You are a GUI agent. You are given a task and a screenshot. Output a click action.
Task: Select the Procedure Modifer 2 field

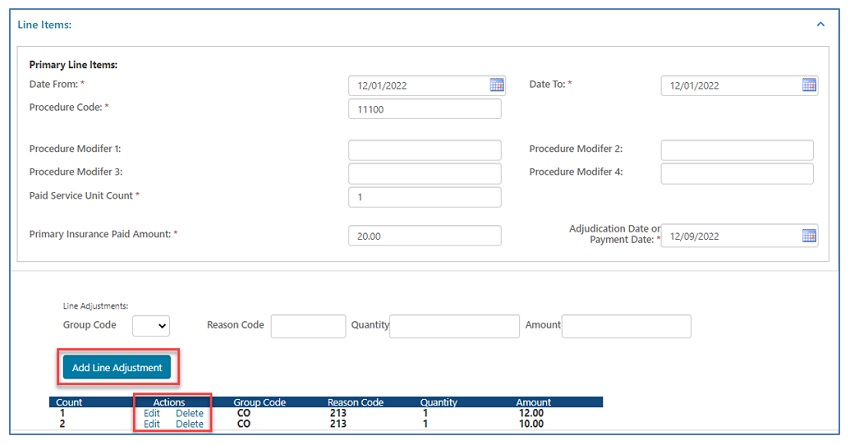pos(737,150)
